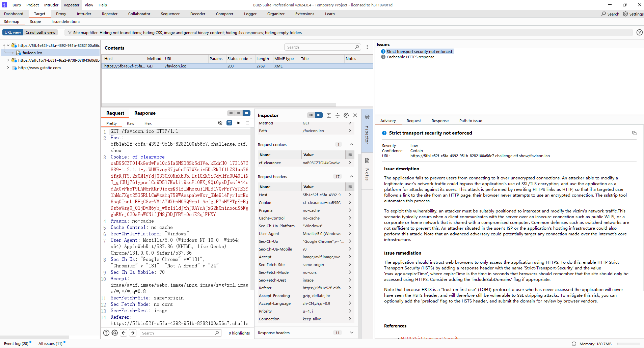
Task: Open the Path to issue tab
Action: [x=471, y=121]
